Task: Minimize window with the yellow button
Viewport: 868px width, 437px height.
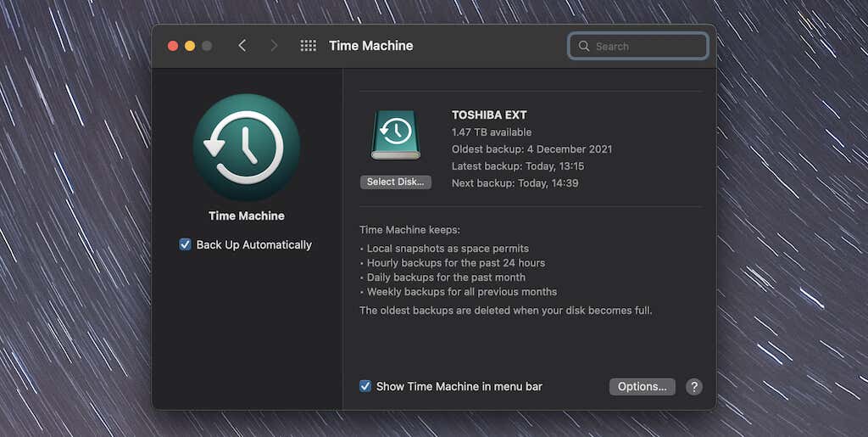Action: (190, 46)
